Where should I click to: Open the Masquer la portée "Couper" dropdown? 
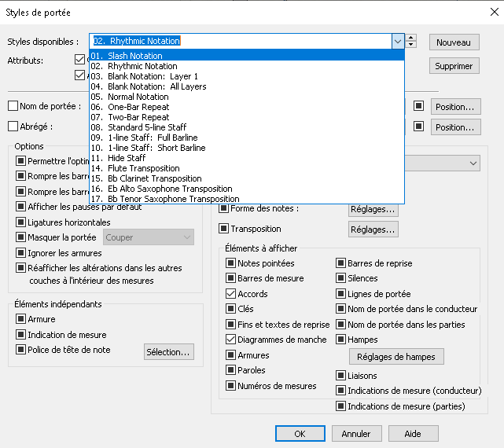[x=149, y=237]
